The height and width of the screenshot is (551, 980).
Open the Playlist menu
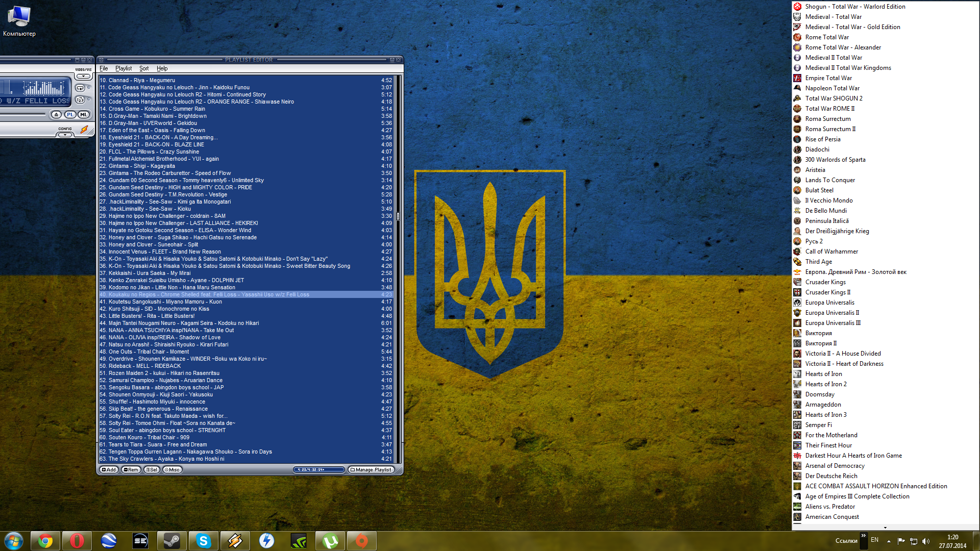pos(123,68)
